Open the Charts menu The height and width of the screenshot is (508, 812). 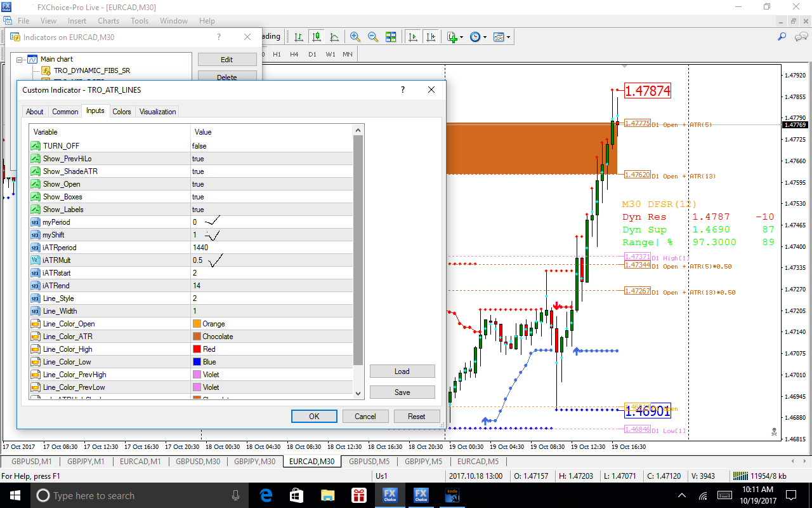point(108,21)
